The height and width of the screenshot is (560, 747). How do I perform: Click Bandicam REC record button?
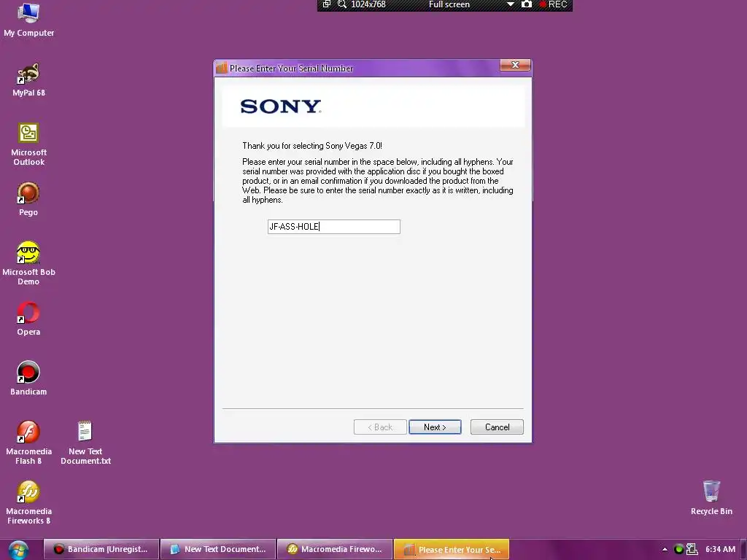click(553, 4)
